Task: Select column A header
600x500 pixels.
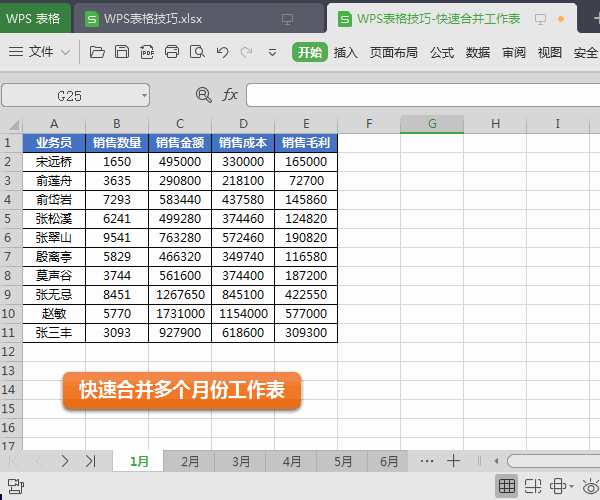Action: tap(54, 124)
